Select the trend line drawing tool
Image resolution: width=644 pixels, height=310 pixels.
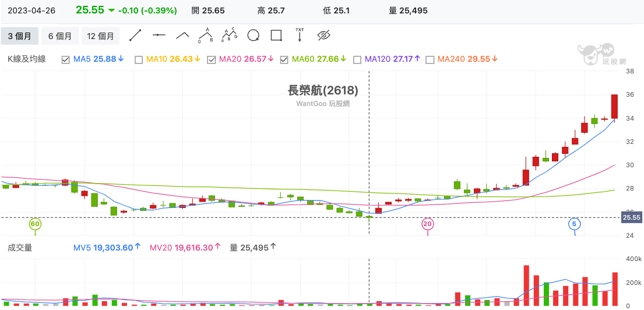pos(135,36)
